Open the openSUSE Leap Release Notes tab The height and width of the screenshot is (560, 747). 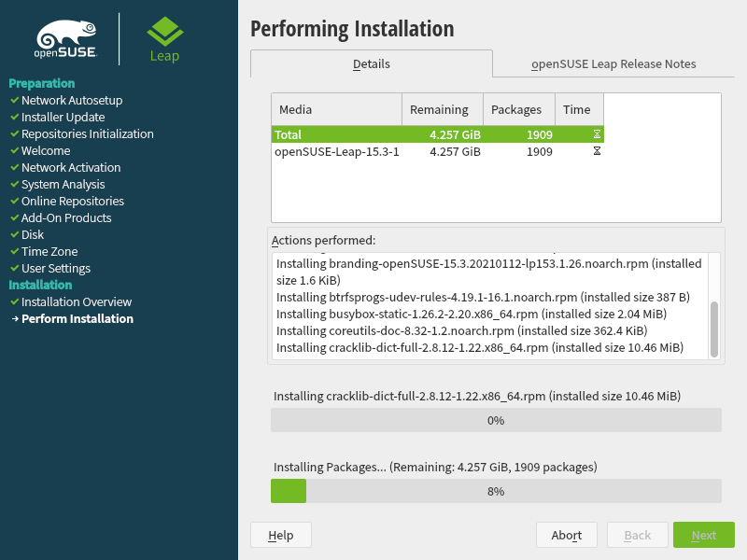[613, 64]
